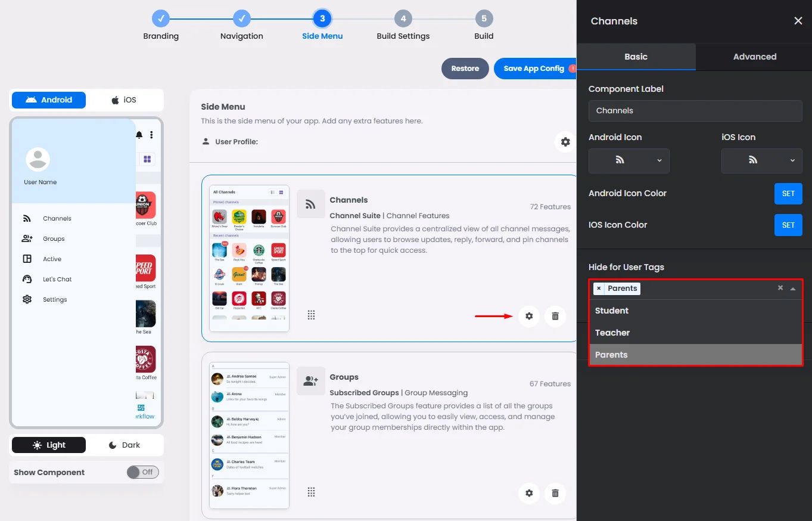Switch to the Advanced tab
Image resolution: width=812 pixels, height=521 pixels.
pos(754,57)
